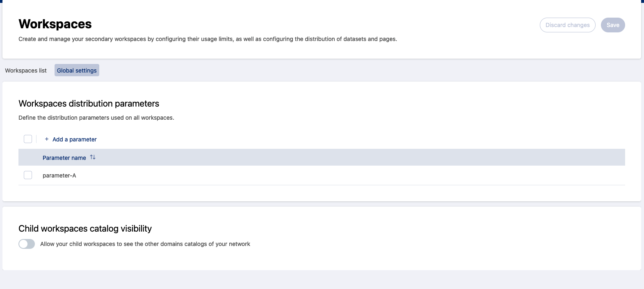Select the Global settings tab
This screenshot has width=644, height=289.
77,71
